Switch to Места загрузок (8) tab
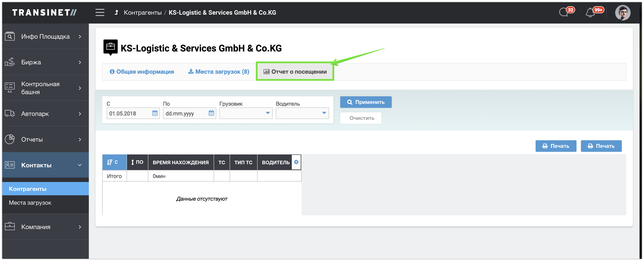Image resolution: width=644 pixels, height=261 pixels. coord(219,72)
